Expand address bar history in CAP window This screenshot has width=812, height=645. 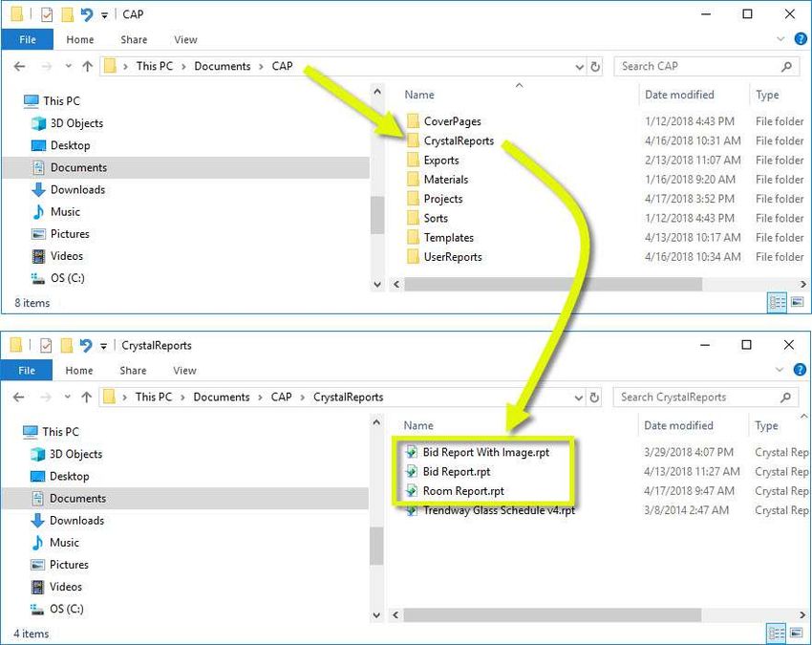click(x=580, y=67)
